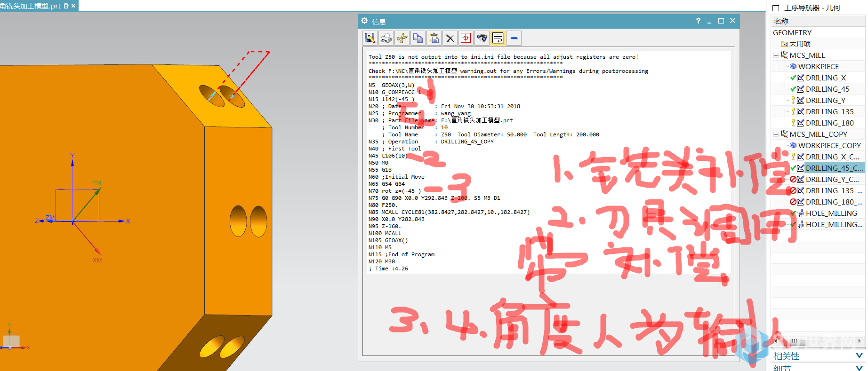The width and height of the screenshot is (868, 371).
Task: Toggle word wrap in the information window
Action: 498,38
